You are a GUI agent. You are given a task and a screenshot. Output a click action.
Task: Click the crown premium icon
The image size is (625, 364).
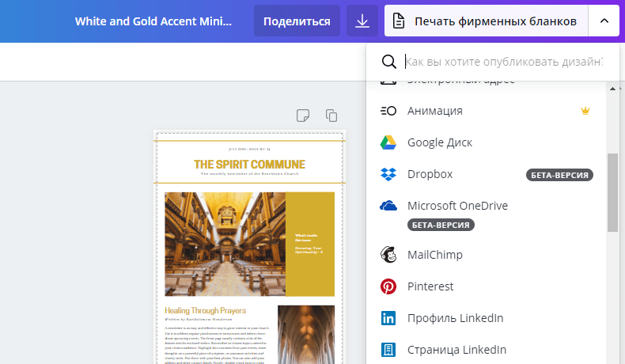pos(585,111)
